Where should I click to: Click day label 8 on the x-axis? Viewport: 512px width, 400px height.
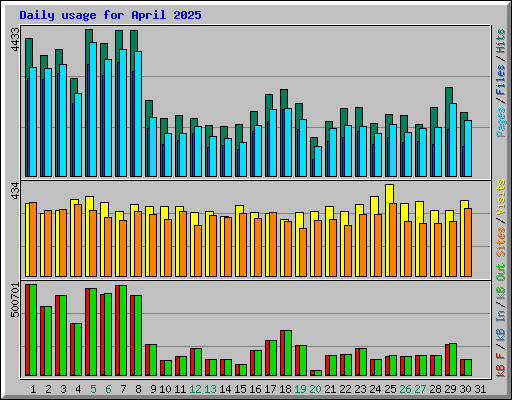click(138, 389)
